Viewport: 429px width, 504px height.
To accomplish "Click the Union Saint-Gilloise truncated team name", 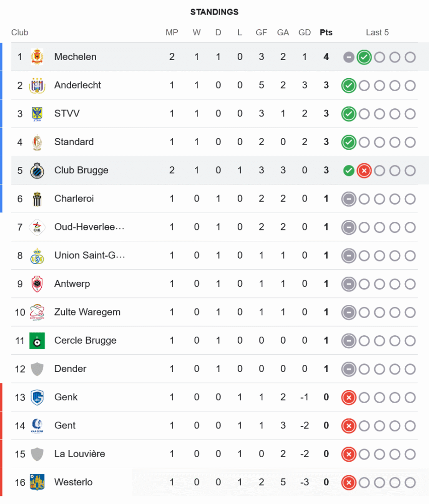I will pos(90,256).
